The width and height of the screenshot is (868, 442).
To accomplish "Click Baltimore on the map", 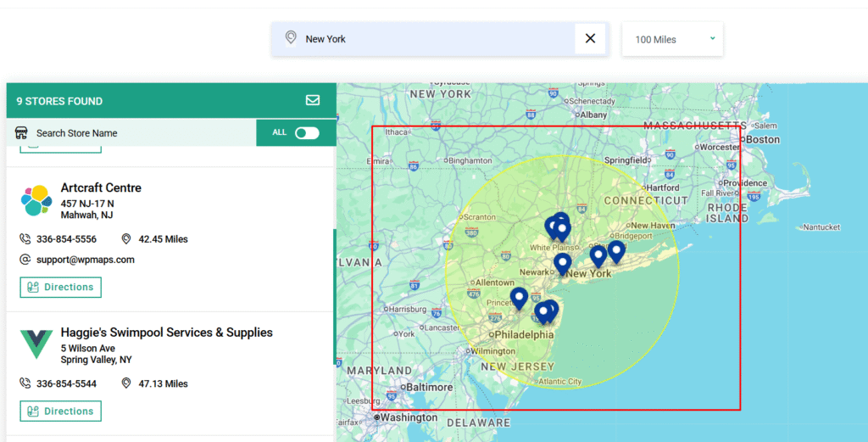I will click(x=431, y=387).
